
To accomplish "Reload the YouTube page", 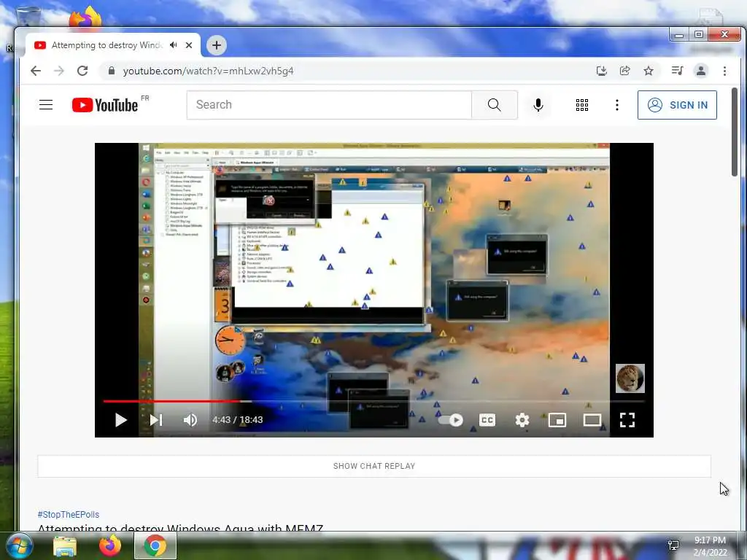I will coord(82,71).
